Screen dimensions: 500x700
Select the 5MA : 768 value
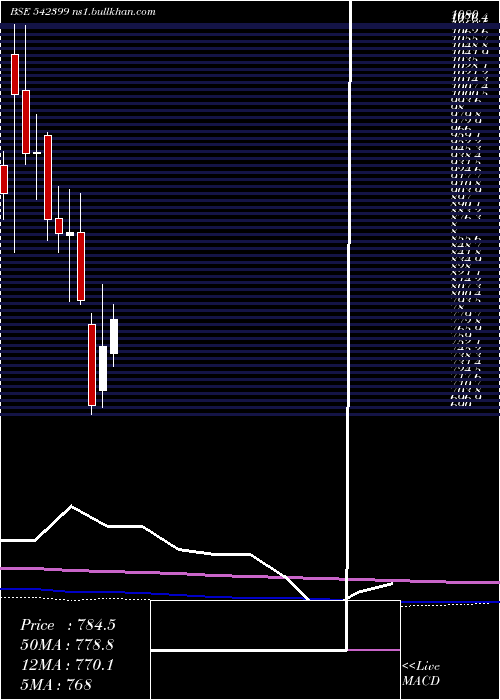(56, 684)
